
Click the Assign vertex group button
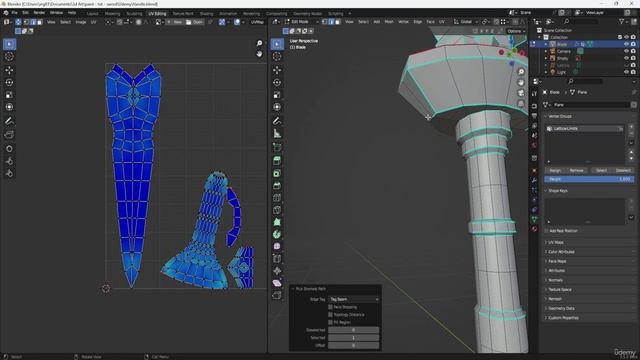tap(555, 170)
